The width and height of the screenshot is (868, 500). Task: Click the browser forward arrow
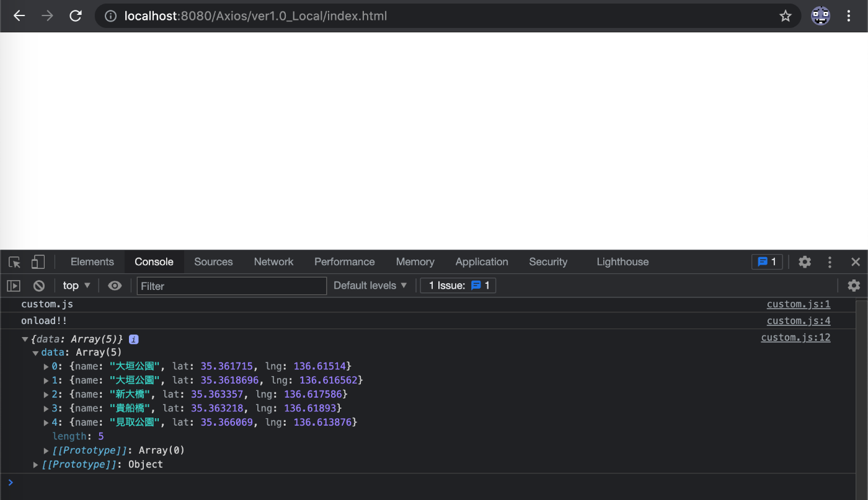pyautogui.click(x=47, y=16)
